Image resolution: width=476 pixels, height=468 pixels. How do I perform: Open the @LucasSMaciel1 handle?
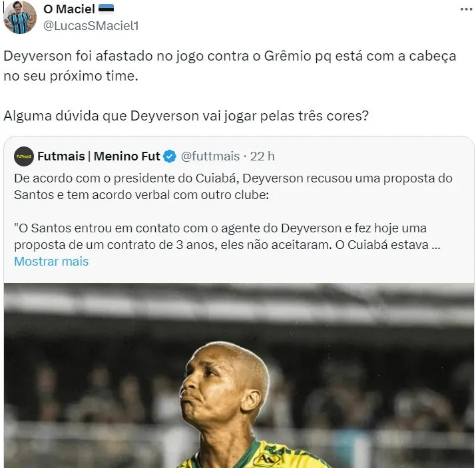pyautogui.click(x=91, y=26)
